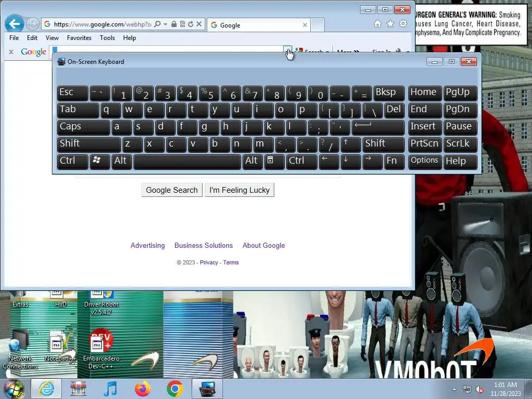Click the browser Forward arrow
Image resolution: width=532 pixels, height=399 pixels.
point(33,24)
